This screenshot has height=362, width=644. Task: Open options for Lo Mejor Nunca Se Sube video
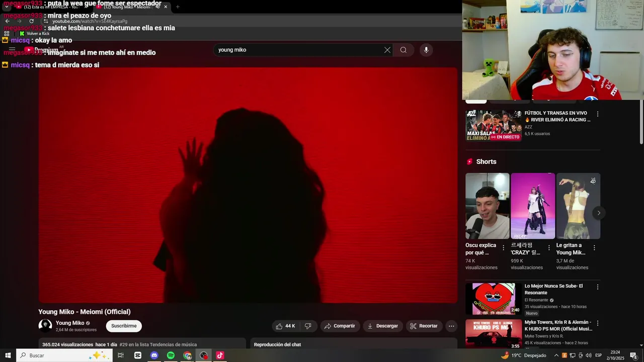click(598, 287)
